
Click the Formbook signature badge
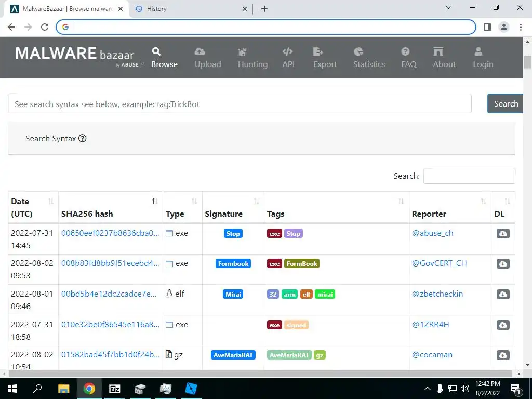click(x=233, y=263)
